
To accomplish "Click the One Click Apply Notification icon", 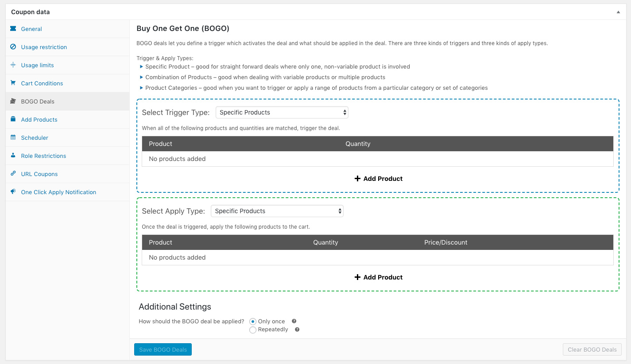I will 13,192.
